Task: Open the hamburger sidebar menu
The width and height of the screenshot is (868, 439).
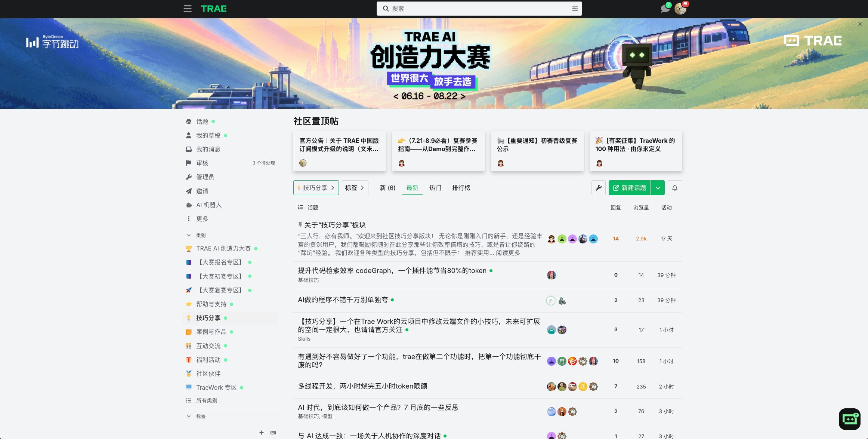Action: [x=188, y=9]
